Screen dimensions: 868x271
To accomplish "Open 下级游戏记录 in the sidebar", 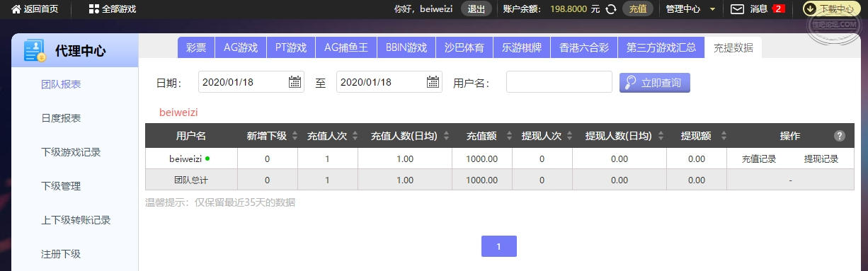I will point(71,152).
